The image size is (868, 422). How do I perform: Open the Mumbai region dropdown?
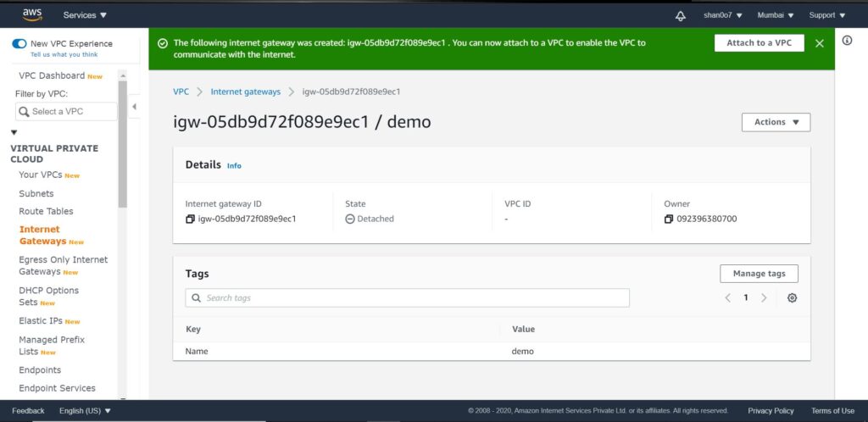[776, 15]
